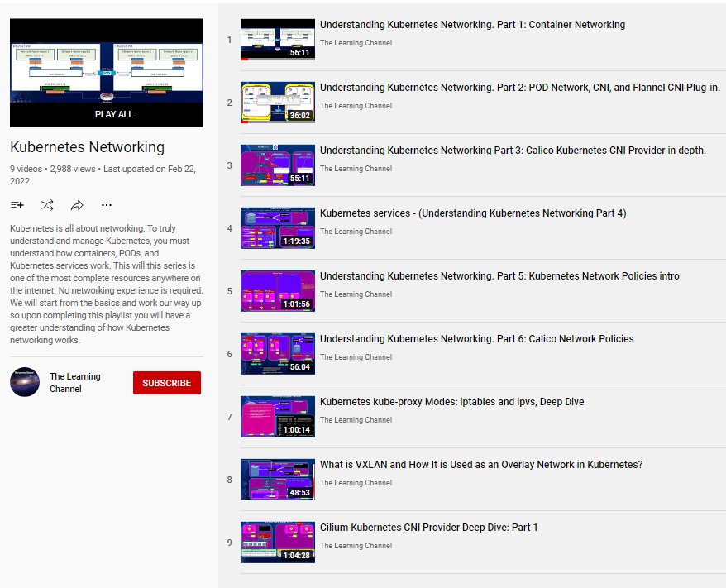Click the playlist description paragraph
The height and width of the screenshot is (588, 726).
107,284
